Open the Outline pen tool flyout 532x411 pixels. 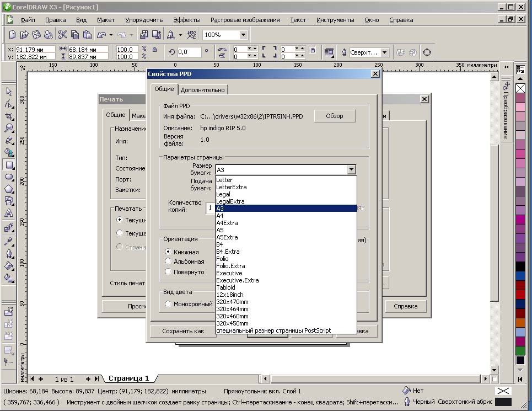pyautogui.click(x=9, y=254)
